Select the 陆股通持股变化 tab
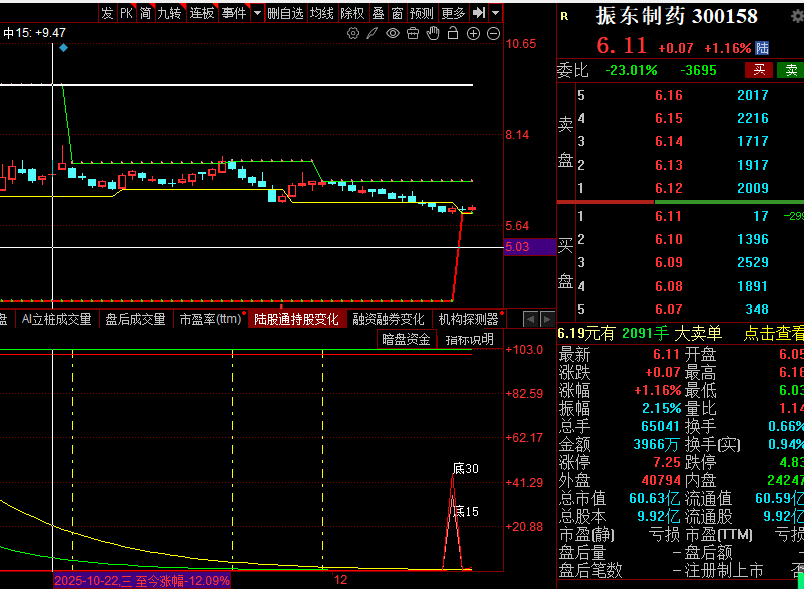The image size is (804, 589). pos(296,319)
